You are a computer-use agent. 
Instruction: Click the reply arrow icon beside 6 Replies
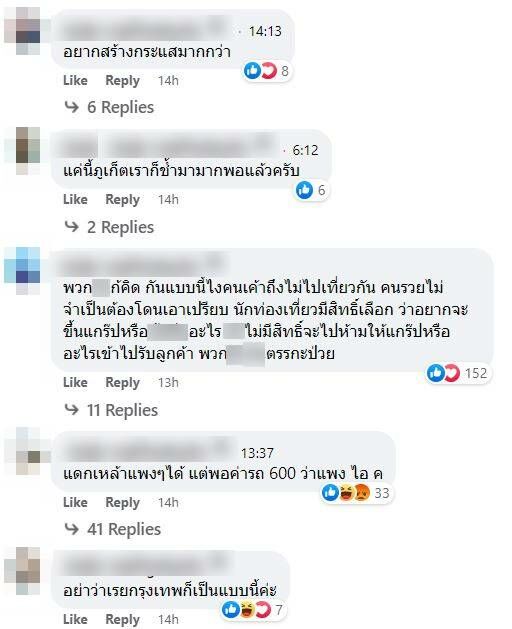(72, 107)
